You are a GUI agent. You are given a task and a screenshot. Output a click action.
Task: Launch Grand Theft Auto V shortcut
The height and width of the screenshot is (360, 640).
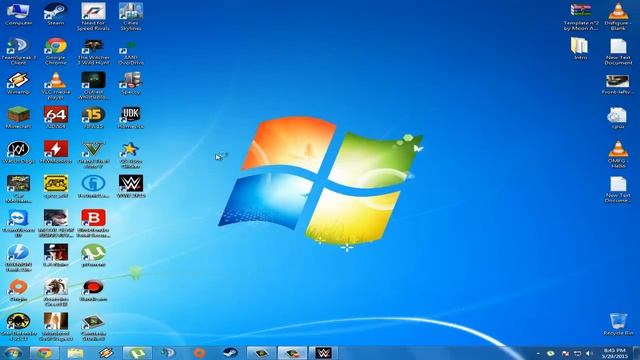pyautogui.click(x=93, y=155)
